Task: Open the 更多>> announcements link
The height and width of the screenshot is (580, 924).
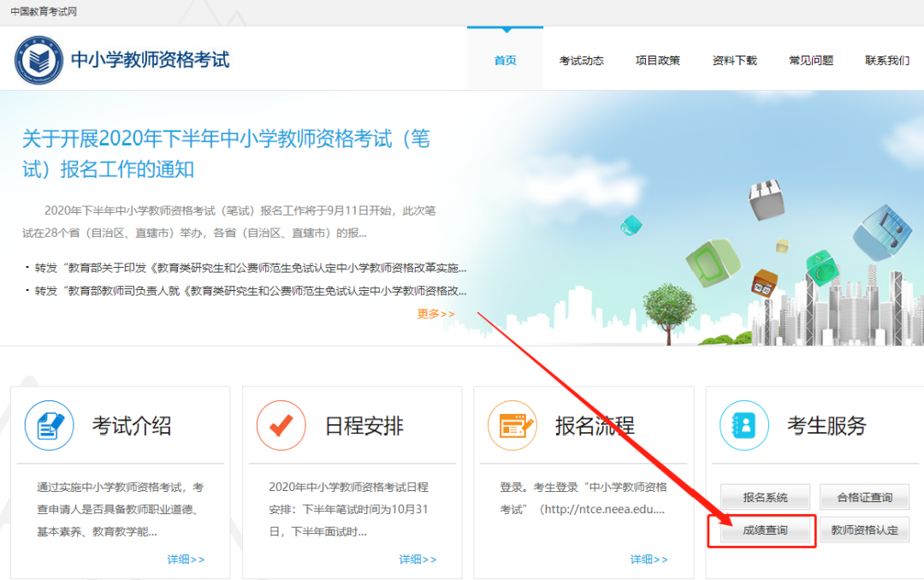Action: [x=435, y=314]
